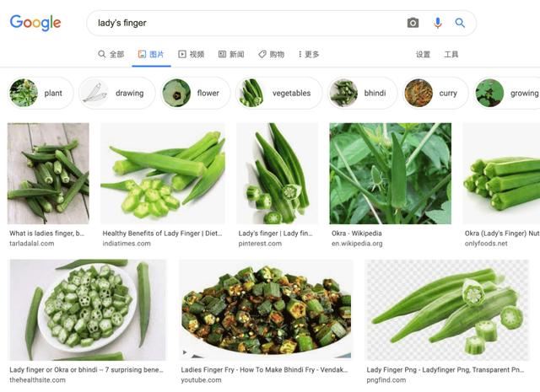Click the Google logo

[35, 23]
